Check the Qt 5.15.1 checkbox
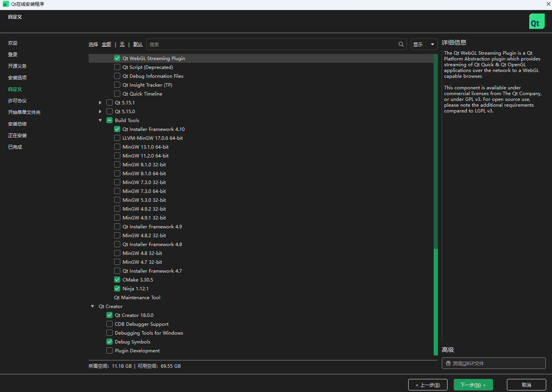This screenshot has height=392, width=552. [x=109, y=102]
